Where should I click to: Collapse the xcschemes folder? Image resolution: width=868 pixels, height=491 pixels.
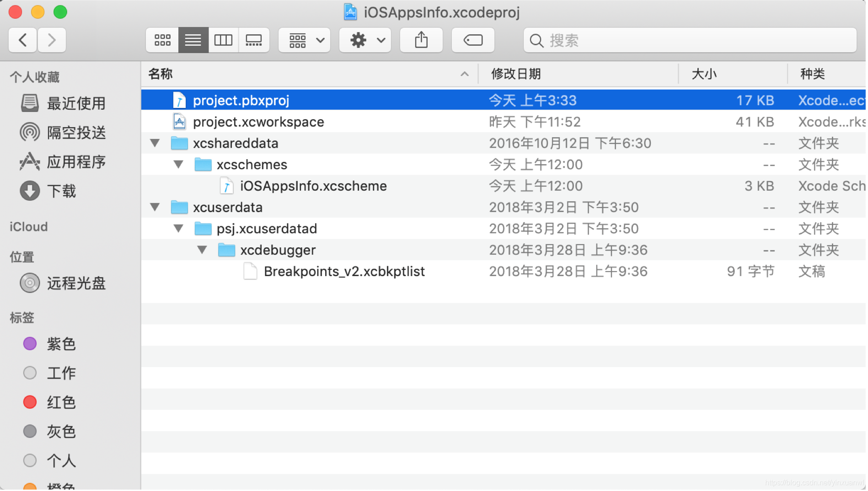coord(179,165)
